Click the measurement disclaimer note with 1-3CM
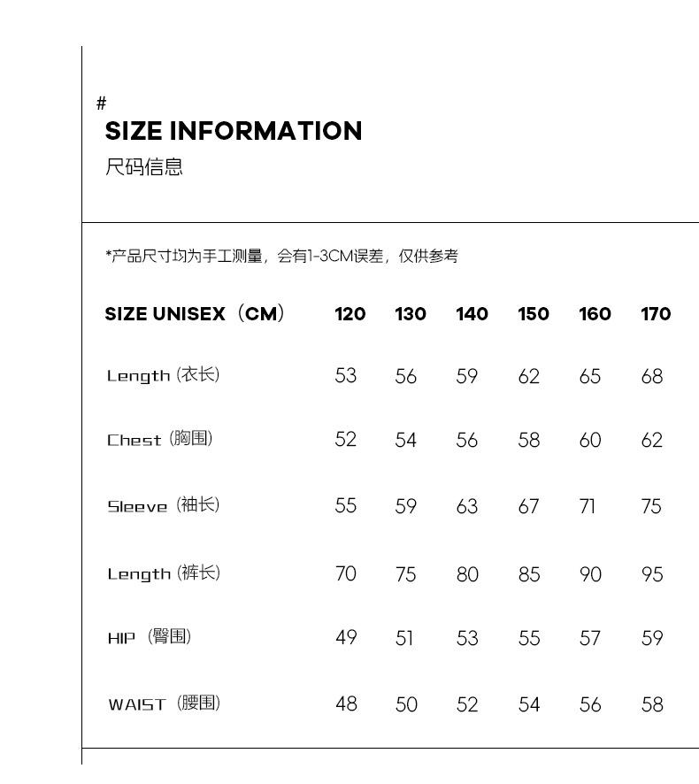 [x=282, y=256]
